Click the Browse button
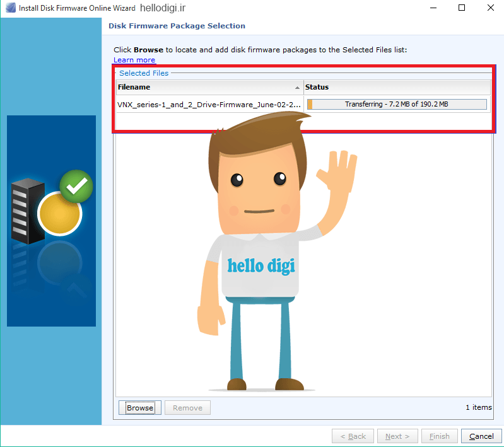This screenshot has height=447, width=504. [x=140, y=408]
